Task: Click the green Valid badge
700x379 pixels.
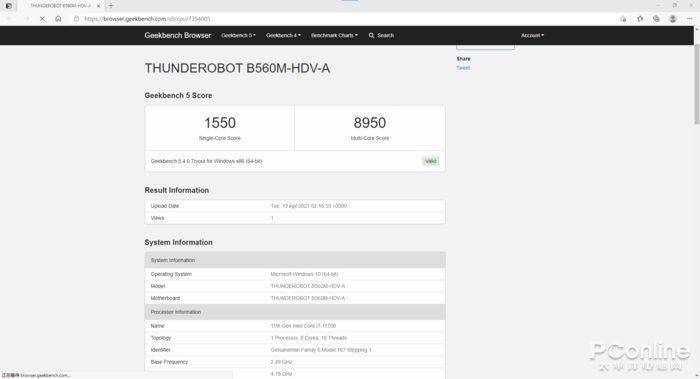Action: [431, 161]
